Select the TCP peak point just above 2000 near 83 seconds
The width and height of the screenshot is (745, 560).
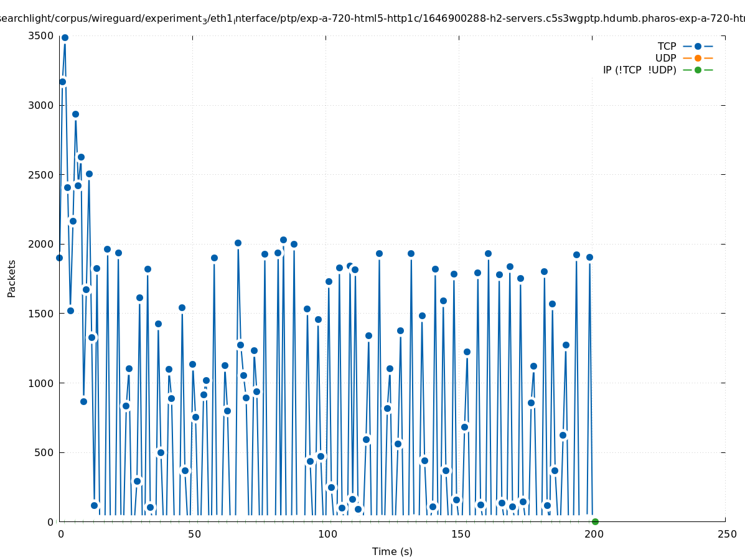pos(283,240)
